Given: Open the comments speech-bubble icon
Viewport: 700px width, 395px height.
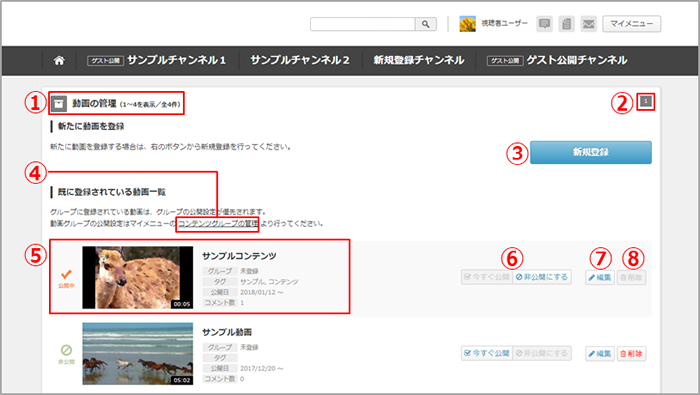Looking at the screenshot, I should 544,24.
